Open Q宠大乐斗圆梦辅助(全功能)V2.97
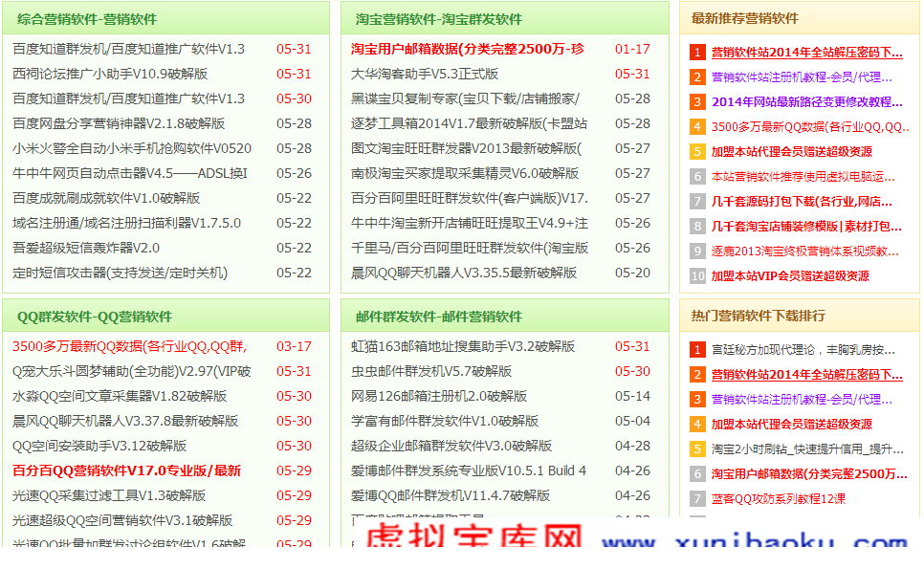Image resolution: width=924 pixels, height=569 pixels. point(131,372)
